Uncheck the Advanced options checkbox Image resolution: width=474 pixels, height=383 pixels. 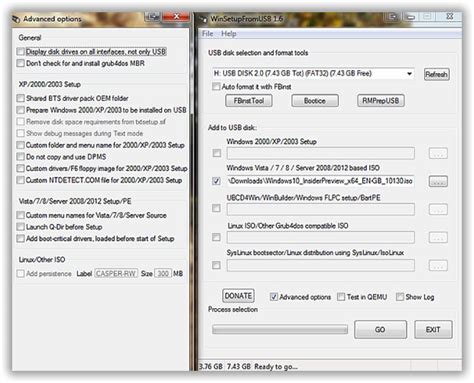[274, 297]
